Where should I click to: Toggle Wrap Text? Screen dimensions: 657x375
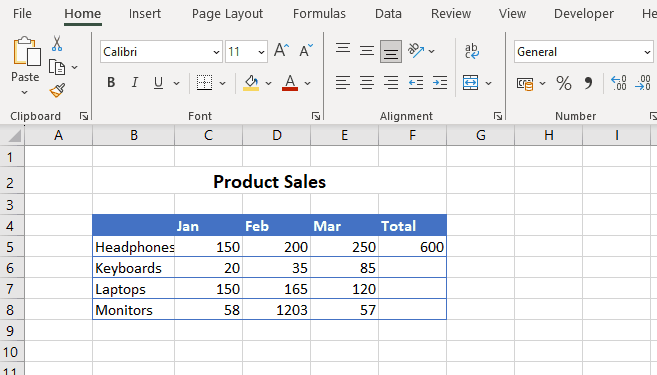point(472,51)
